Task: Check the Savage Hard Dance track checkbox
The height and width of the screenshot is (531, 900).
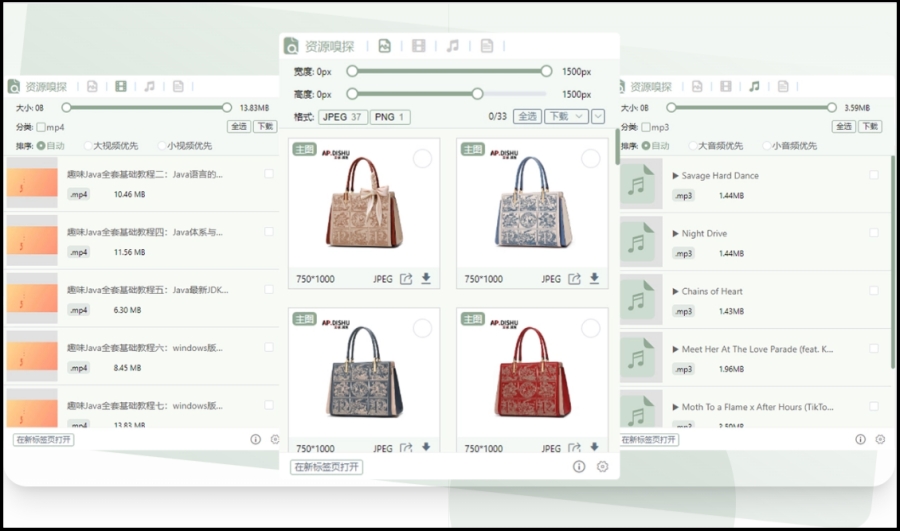Action: tap(874, 175)
